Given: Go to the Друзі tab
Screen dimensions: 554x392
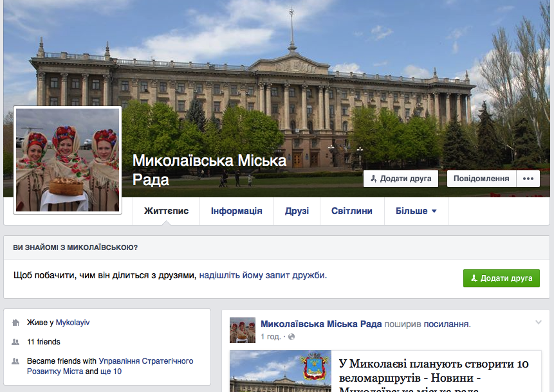Looking at the screenshot, I should pos(297,211).
